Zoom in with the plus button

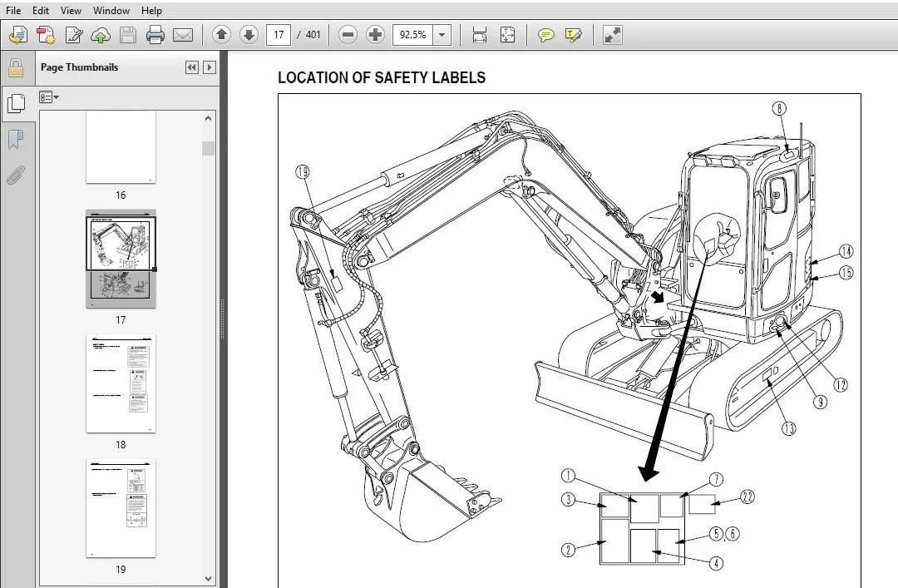375,35
